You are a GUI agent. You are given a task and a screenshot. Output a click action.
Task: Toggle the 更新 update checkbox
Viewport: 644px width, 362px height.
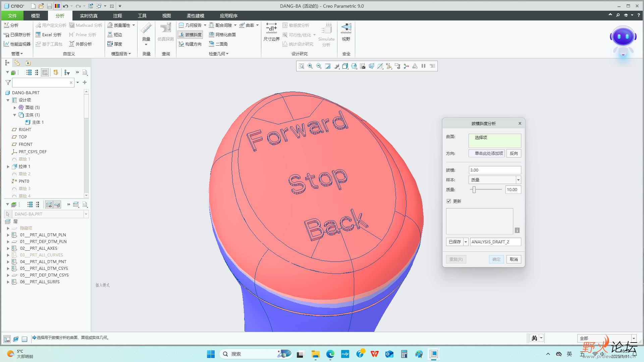[x=449, y=201]
